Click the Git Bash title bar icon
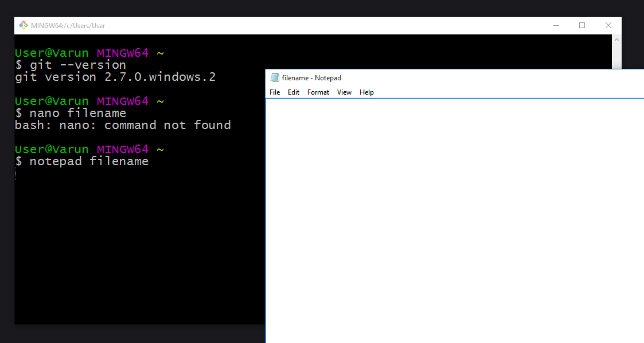 pos(22,25)
